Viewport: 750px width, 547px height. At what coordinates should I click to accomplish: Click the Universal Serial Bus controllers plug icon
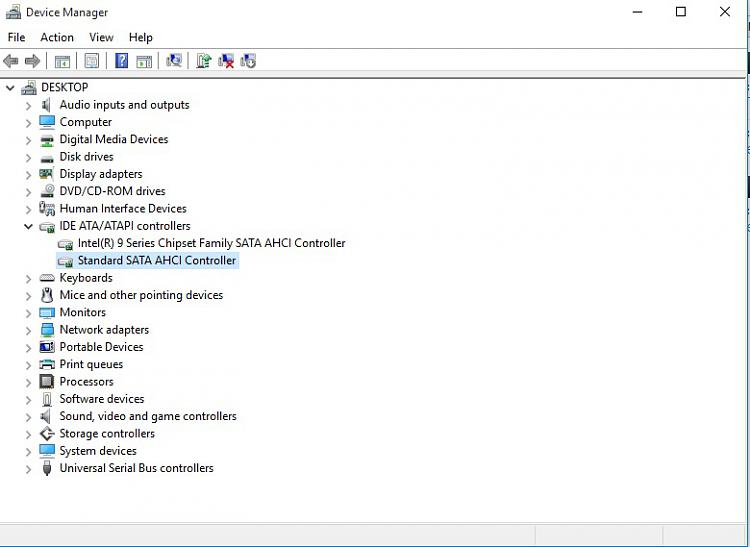pyautogui.click(x=47, y=468)
